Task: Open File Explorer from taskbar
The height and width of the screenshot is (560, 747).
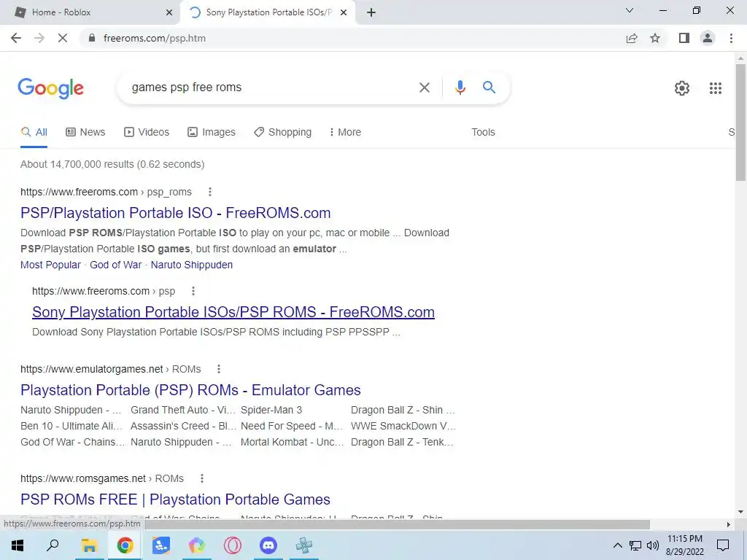Action: pos(89,545)
